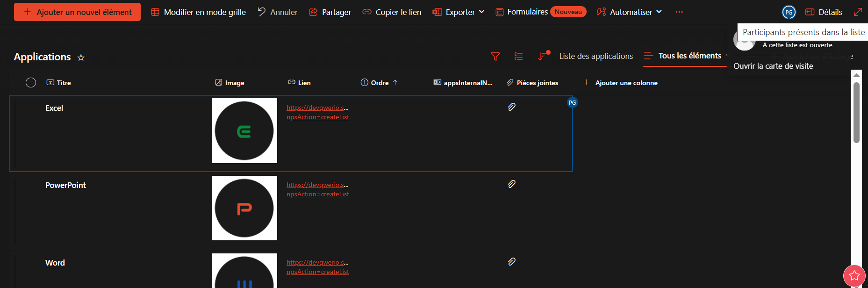The image size is (868, 288).
Task: Click the Excel row image thumbnail
Action: (244, 130)
